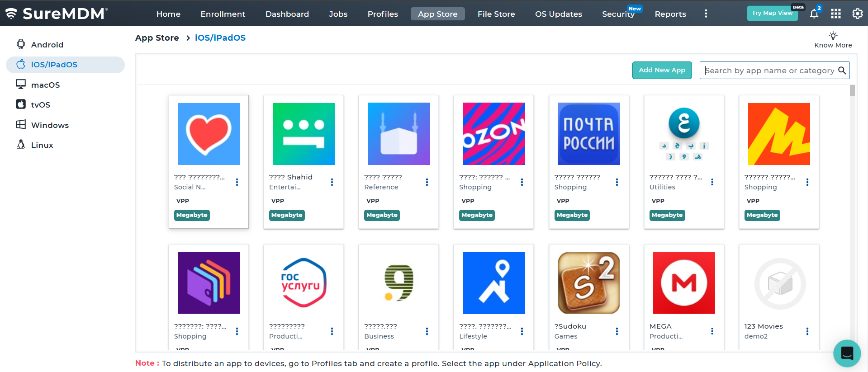Screen dimensions: 868x372
Task: Open the apps grid launcher icon
Action: tap(835, 14)
